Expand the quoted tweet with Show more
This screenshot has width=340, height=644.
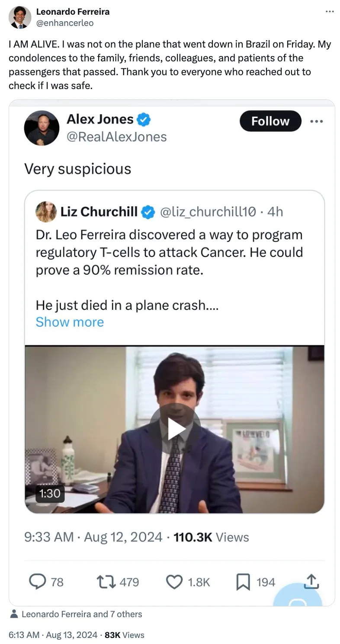click(x=70, y=322)
